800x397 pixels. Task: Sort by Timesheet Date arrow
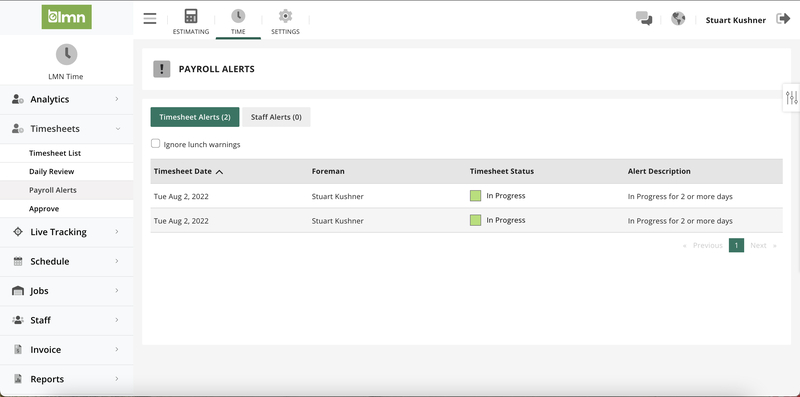[219, 172]
